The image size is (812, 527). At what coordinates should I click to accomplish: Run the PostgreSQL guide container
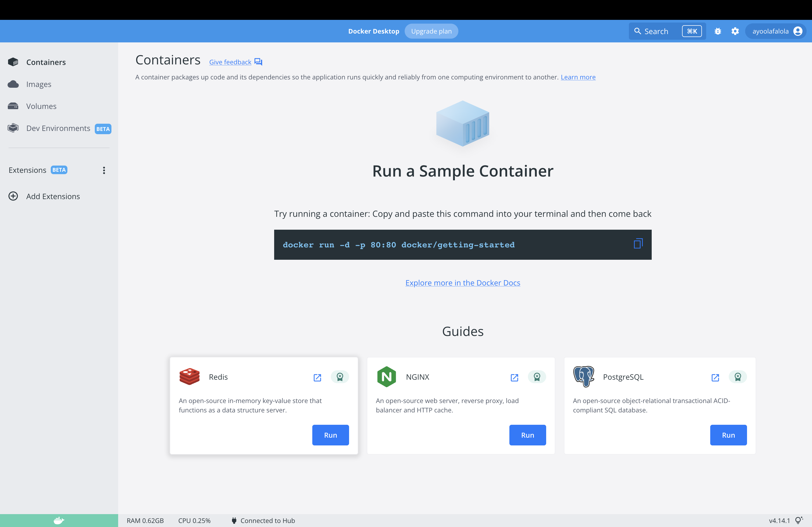tap(728, 435)
